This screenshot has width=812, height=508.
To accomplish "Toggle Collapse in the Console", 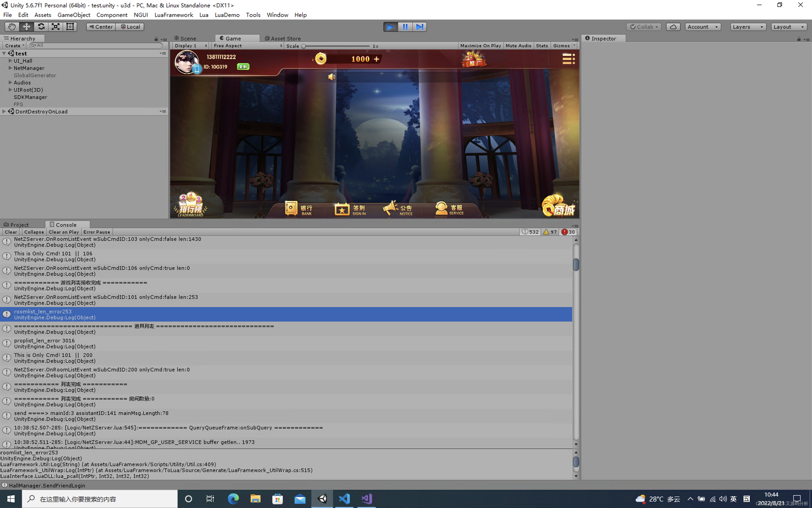I will click(x=34, y=232).
